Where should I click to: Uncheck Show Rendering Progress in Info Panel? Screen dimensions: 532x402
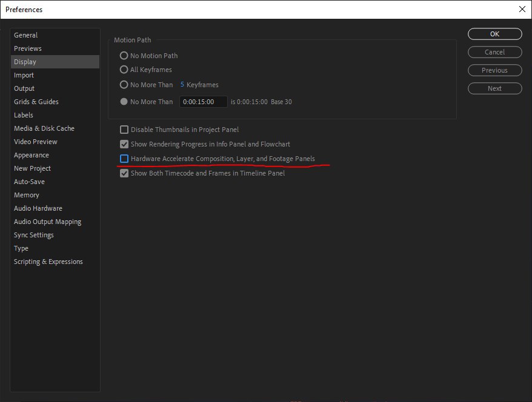coord(124,144)
